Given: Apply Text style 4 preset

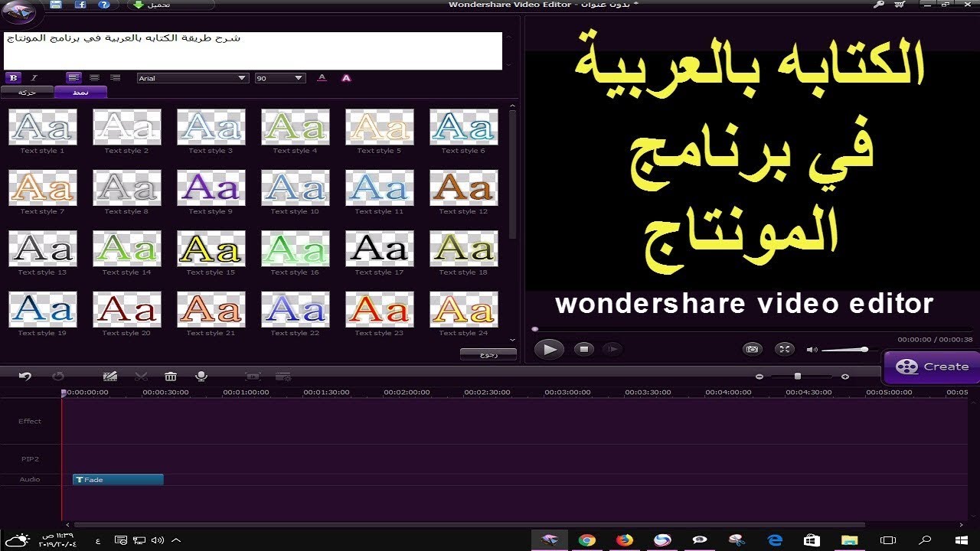Looking at the screenshot, I should point(296,127).
